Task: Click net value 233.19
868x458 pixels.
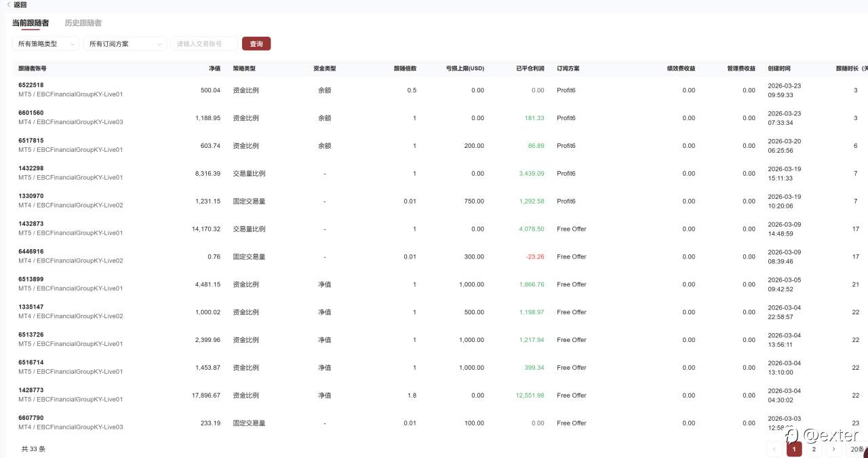Action: pos(211,423)
